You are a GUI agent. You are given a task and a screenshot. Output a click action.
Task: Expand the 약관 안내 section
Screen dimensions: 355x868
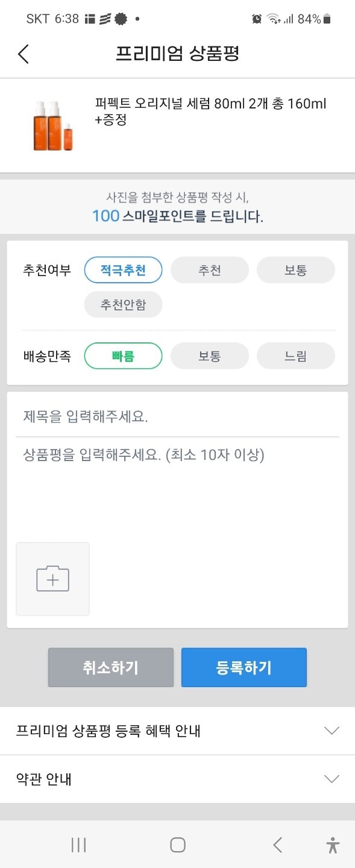[177, 779]
